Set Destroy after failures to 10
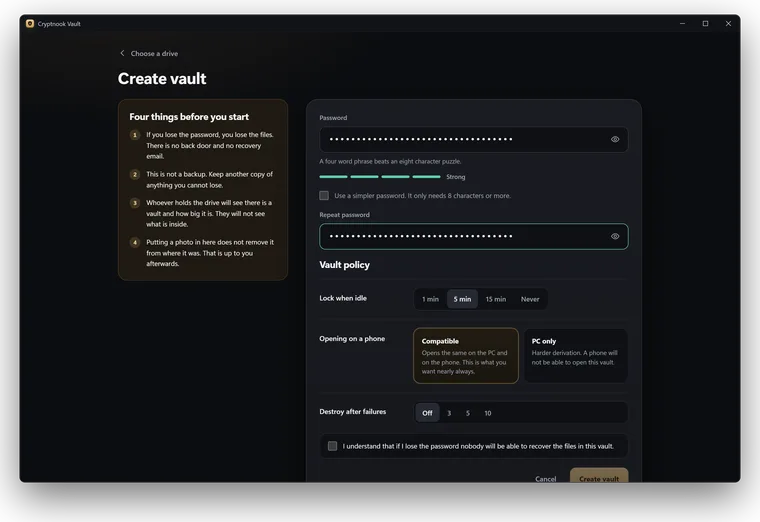Viewport: 760px width, 522px height. pyautogui.click(x=488, y=413)
